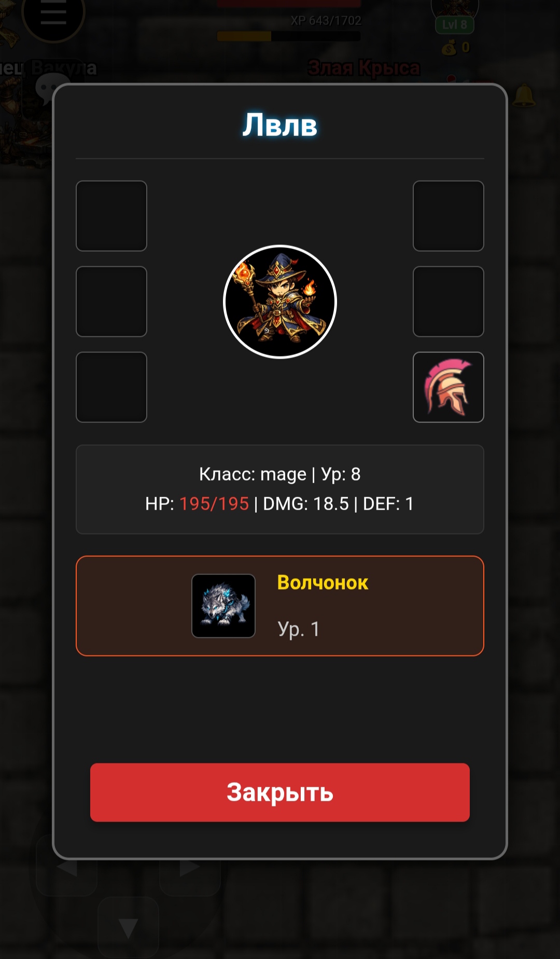Image resolution: width=560 pixels, height=959 pixels.
Task: Tap the left arrow movement control
Action: point(66,866)
